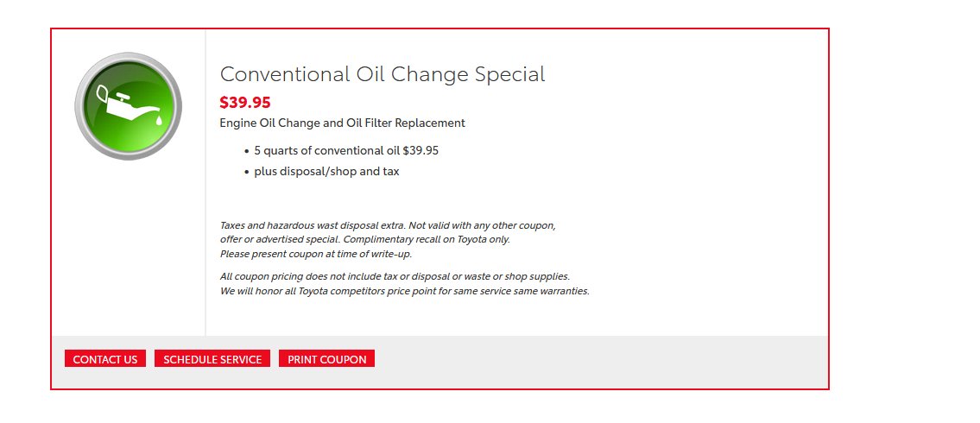Click the $39.95 amount in the first bullet

[420, 150]
